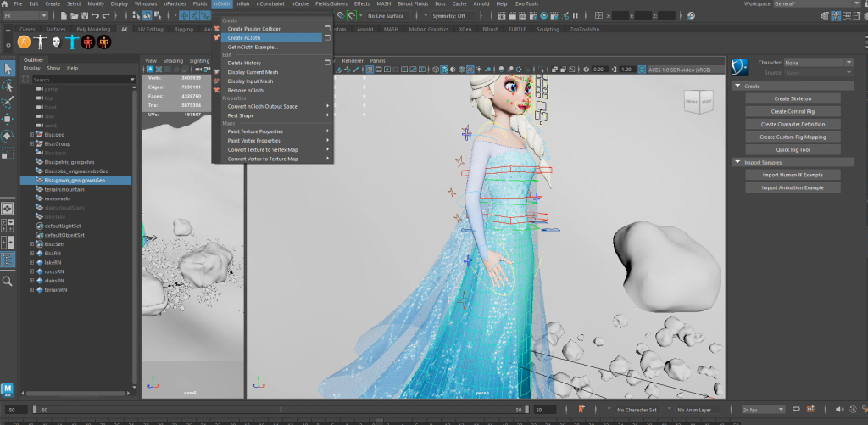This screenshot has height=425, width=868.
Task: Open the single-pane layout icon in left sidebar
Action: click(8, 209)
